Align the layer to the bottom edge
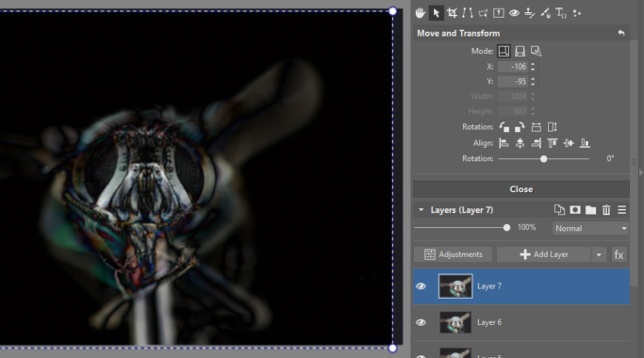Image resolution: width=644 pixels, height=358 pixels. click(585, 143)
